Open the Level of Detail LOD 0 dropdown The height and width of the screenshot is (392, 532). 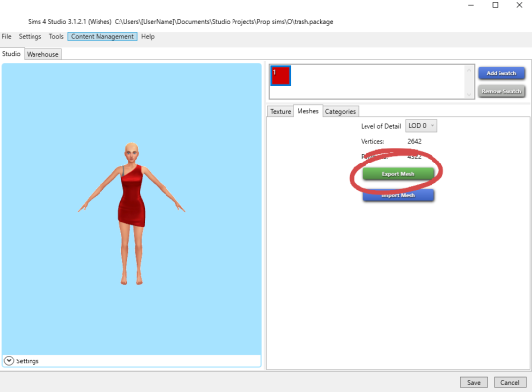(x=421, y=126)
